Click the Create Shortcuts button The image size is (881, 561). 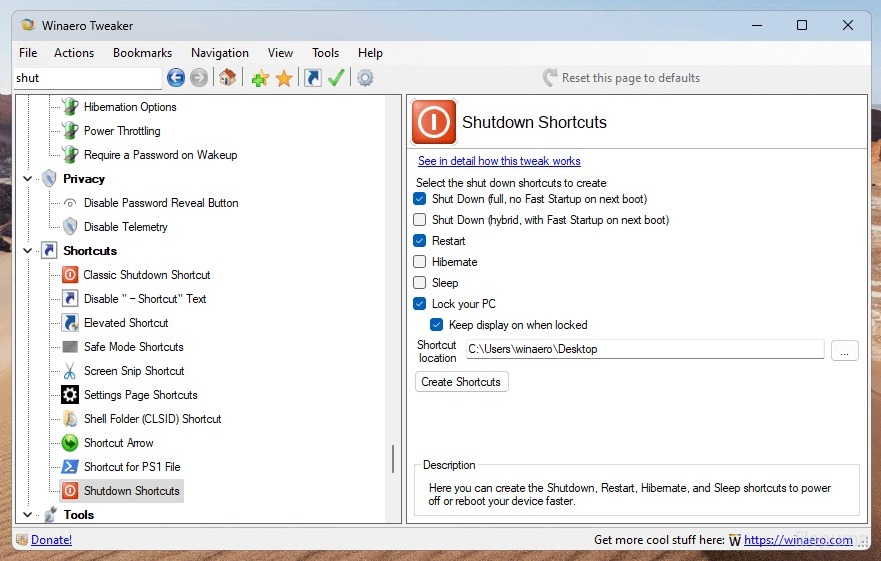[x=462, y=382]
